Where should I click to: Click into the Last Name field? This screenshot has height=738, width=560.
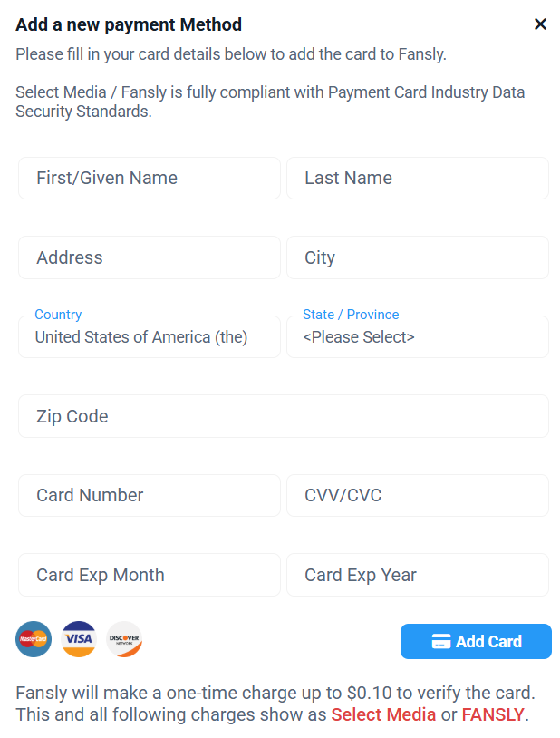418,179
